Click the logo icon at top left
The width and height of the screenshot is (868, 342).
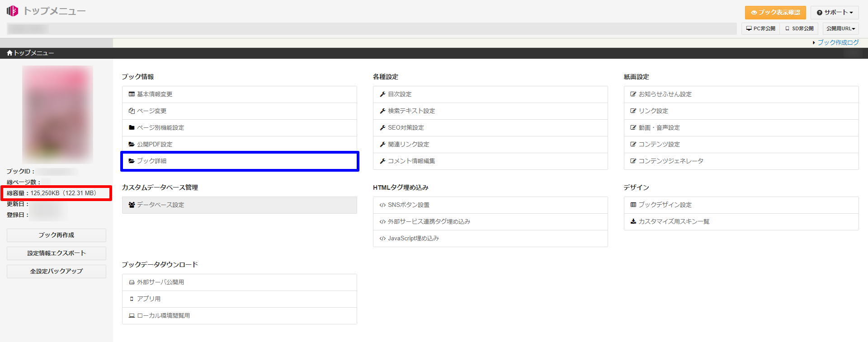(x=13, y=11)
